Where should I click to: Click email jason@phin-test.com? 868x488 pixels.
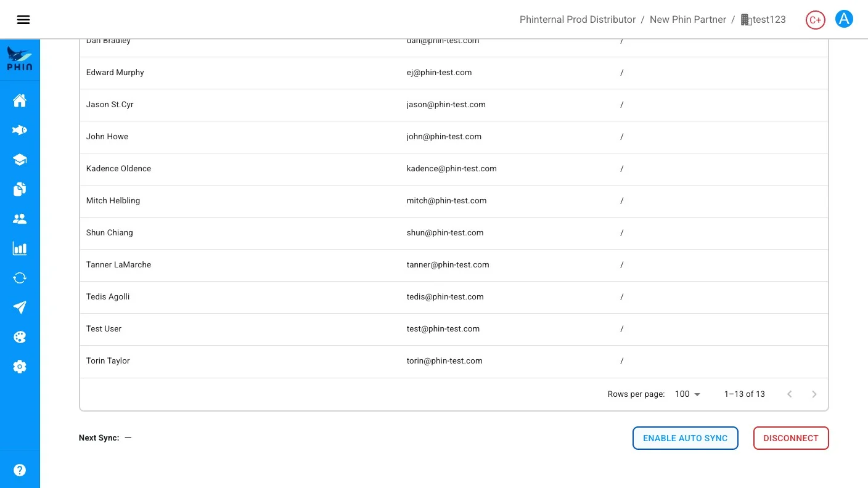tap(446, 105)
